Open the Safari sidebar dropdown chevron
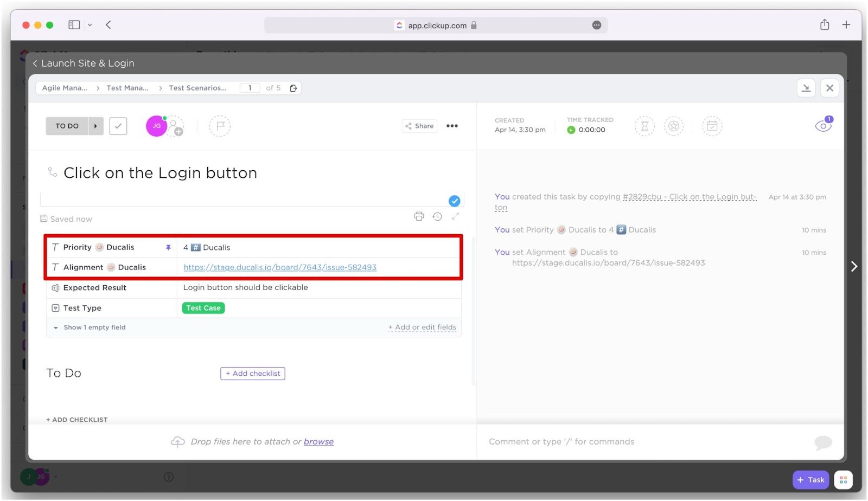Screen dimensions: 868x501 tap(90, 25)
